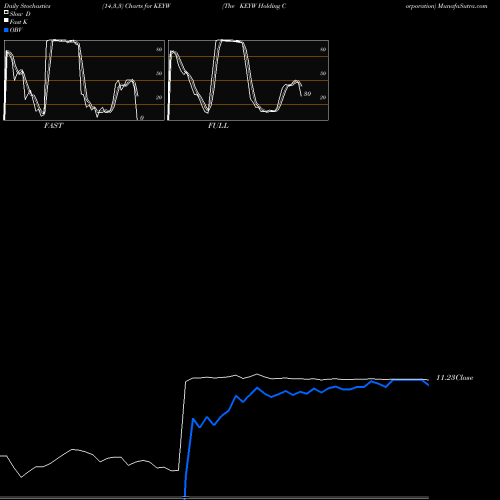Screen dimensions: 500x500
Task: Click the blue OBV legend swatch
Action: 6,30
